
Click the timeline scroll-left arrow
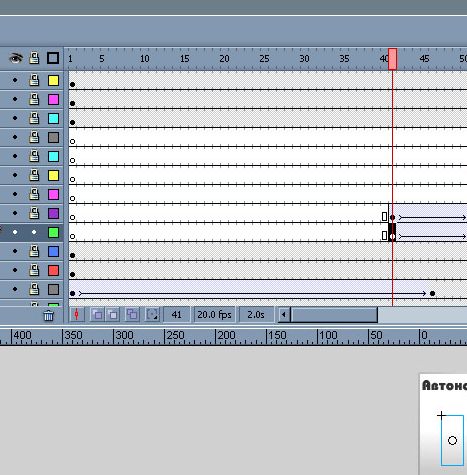point(284,315)
